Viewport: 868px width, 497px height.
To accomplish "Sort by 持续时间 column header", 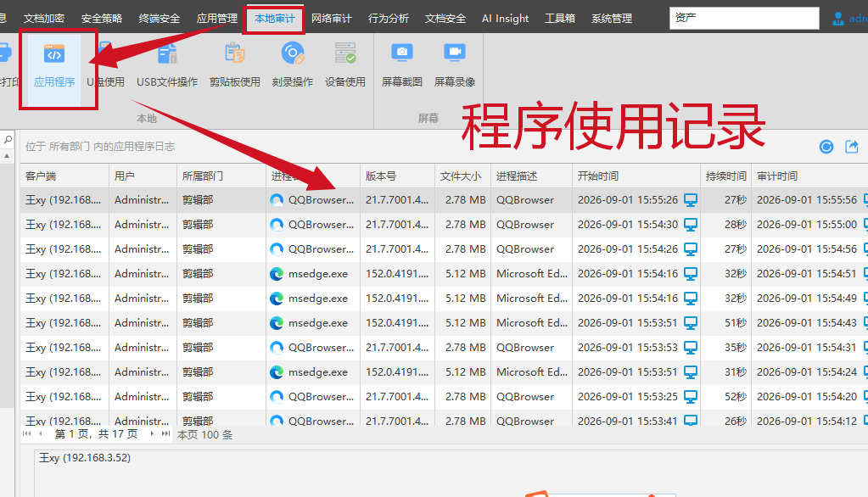I will pos(725,176).
